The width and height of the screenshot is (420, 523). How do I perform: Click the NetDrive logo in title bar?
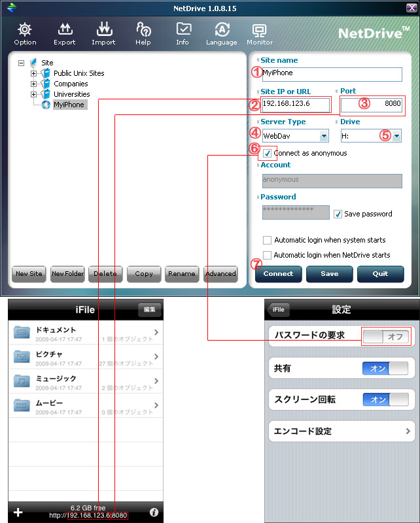pos(12,8)
